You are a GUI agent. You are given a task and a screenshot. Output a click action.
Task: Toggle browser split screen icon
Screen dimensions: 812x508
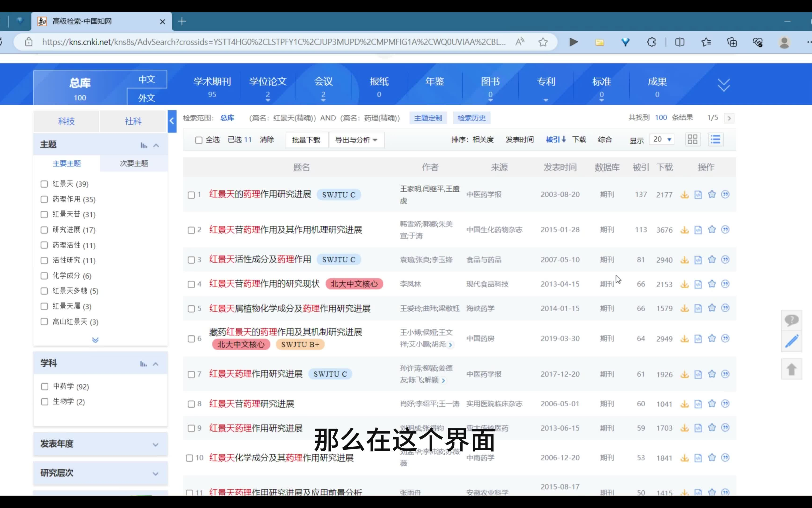pyautogui.click(x=679, y=42)
